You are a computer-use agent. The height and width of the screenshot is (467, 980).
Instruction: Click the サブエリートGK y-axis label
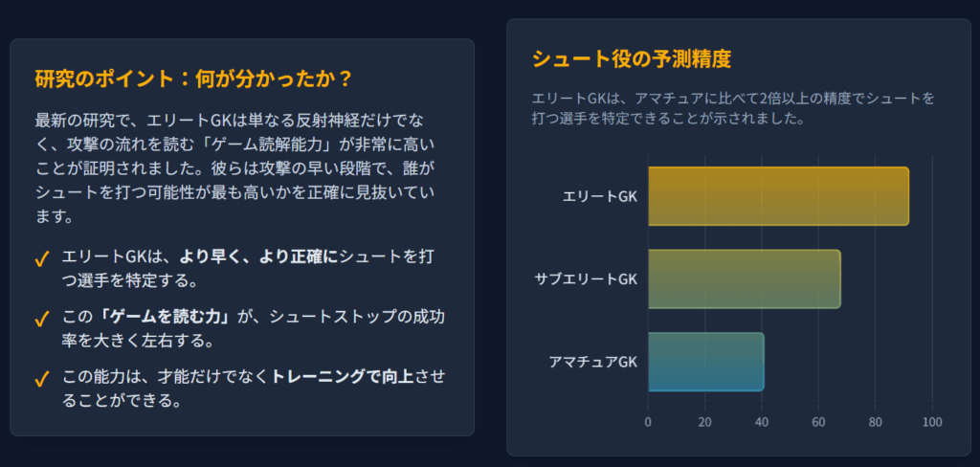[586, 278]
